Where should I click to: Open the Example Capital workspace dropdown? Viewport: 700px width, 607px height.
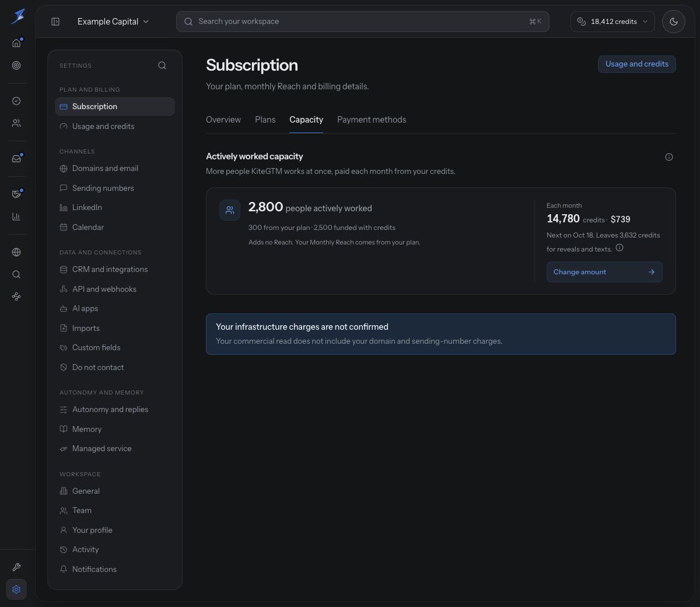113,22
